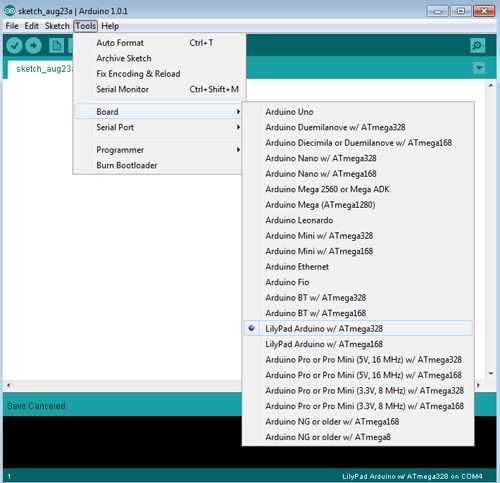The height and width of the screenshot is (483, 500).
Task: Click the Arduino logo in the title bar
Action: tap(10, 11)
